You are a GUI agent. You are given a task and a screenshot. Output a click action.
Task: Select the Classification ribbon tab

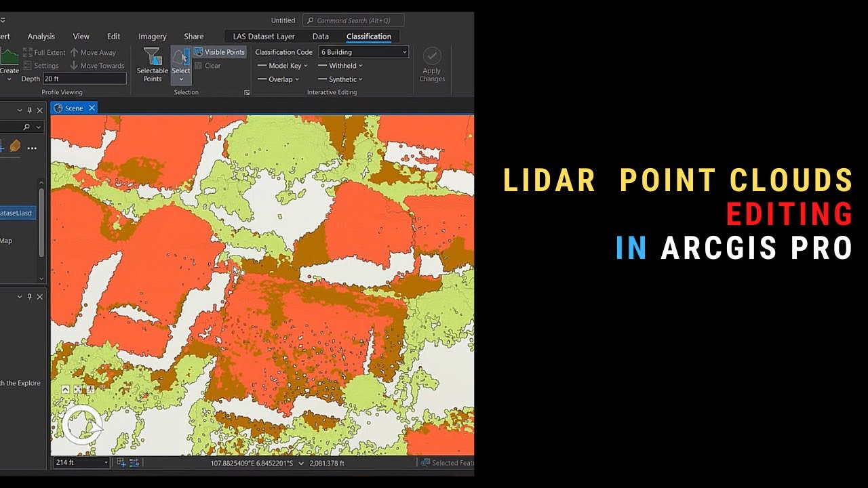coord(369,37)
